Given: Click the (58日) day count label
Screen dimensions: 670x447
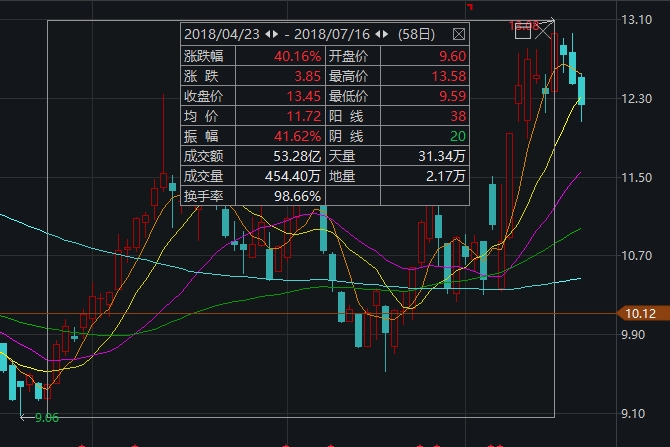Looking at the screenshot, I should (x=416, y=34).
